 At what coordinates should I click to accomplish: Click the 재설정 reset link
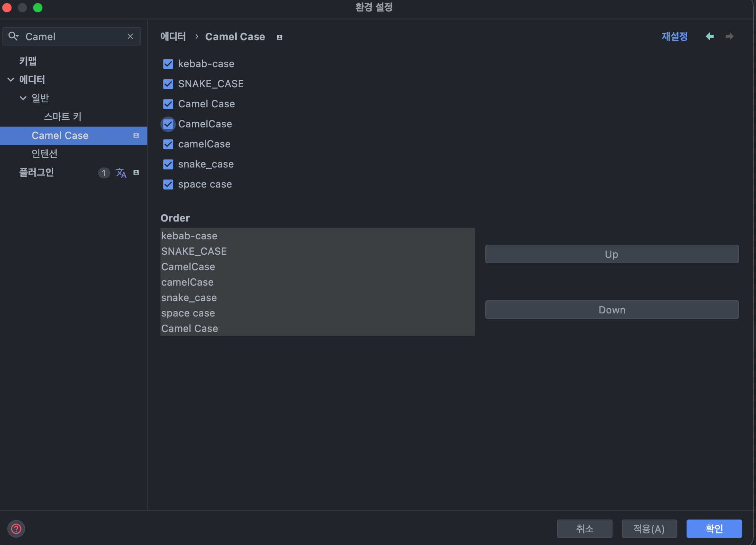pyautogui.click(x=674, y=36)
